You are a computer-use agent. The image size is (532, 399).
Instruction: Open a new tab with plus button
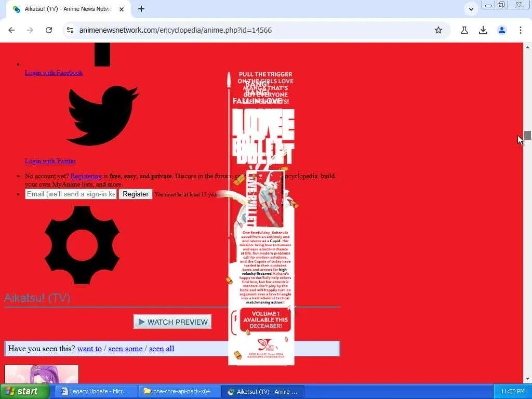[141, 9]
